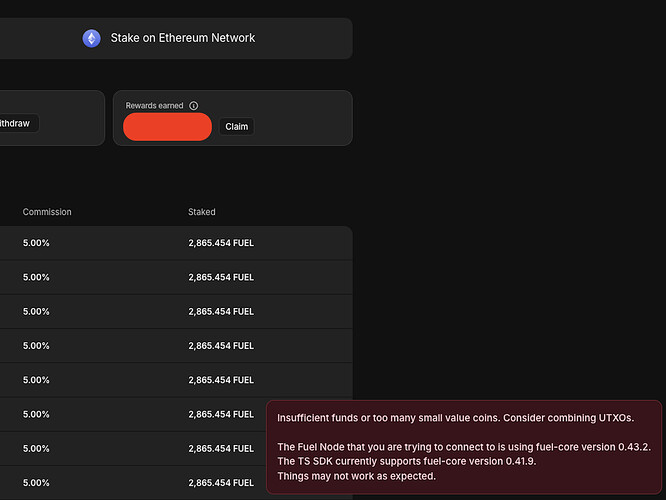The height and width of the screenshot is (500, 666).
Task: Click the insufficient funds error message
Action: [x=455, y=418]
